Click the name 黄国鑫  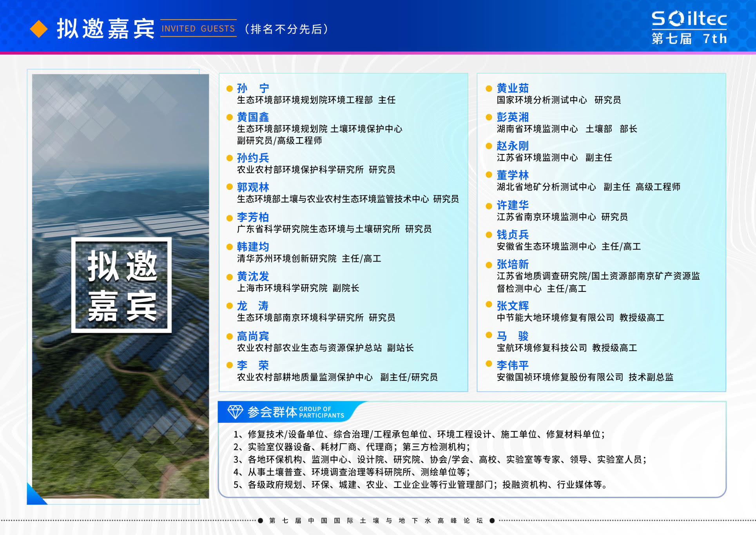point(253,117)
